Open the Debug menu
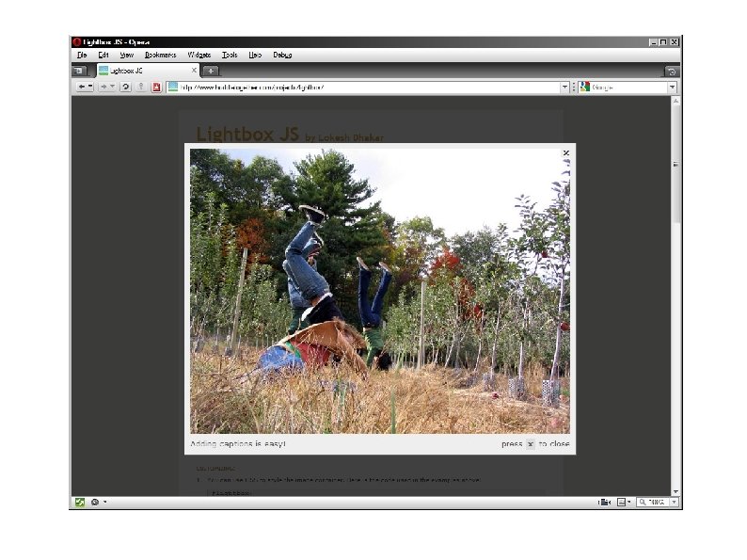747x560 pixels. (x=282, y=55)
